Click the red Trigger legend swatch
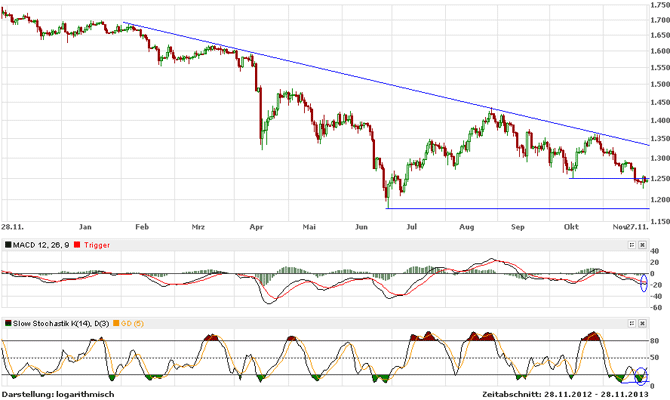The width and height of the screenshot is (670, 400). 78,244
